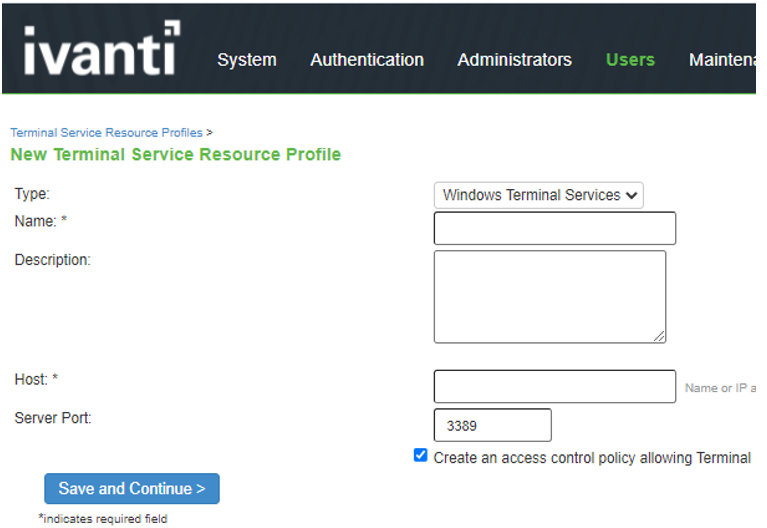Open the Authentication menu
Viewport: 767px width, 528px height.
pyautogui.click(x=367, y=60)
